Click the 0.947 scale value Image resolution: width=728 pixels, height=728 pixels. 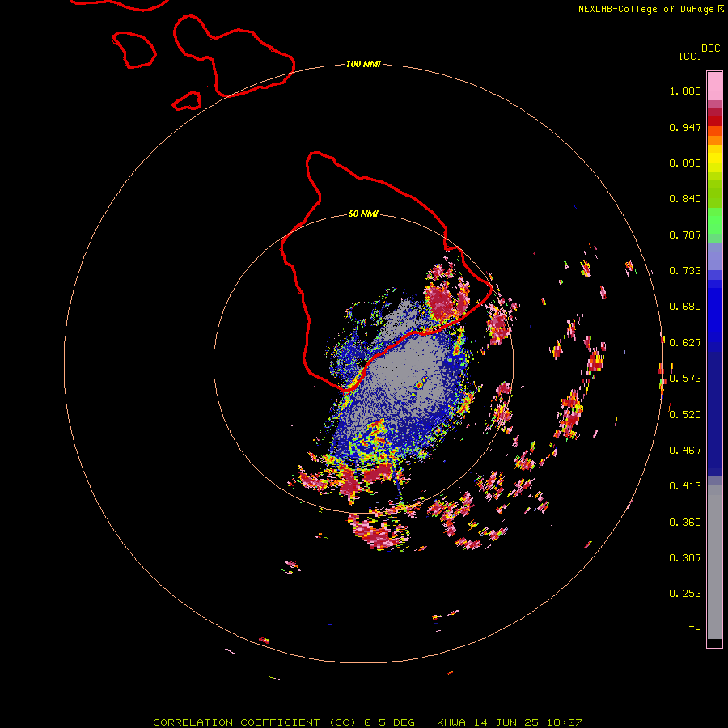coord(685,127)
